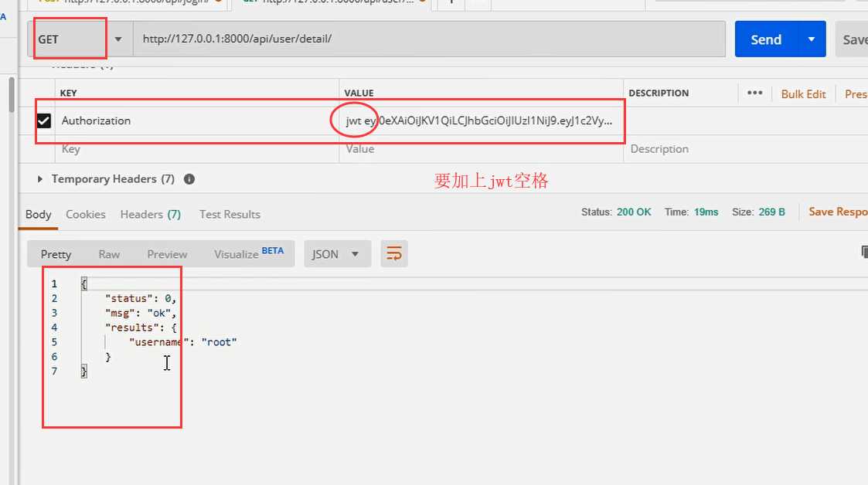The image size is (868, 485).
Task: Select the "status": 0 line
Action: (x=141, y=299)
